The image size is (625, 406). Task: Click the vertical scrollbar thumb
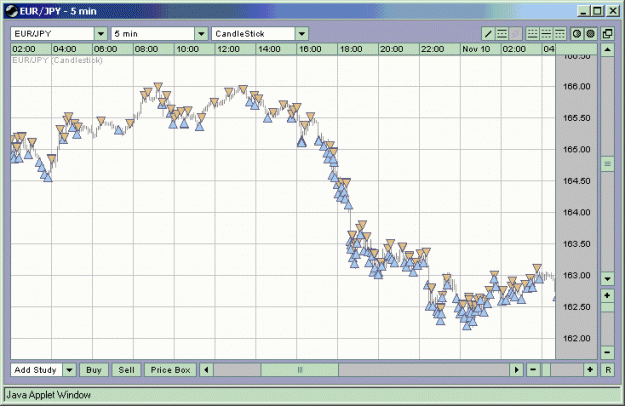[607, 164]
